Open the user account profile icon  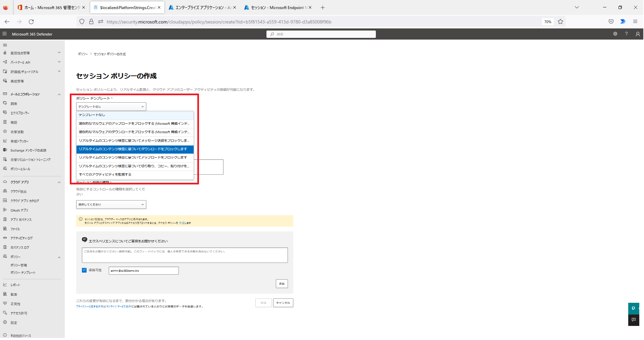pos(638,34)
